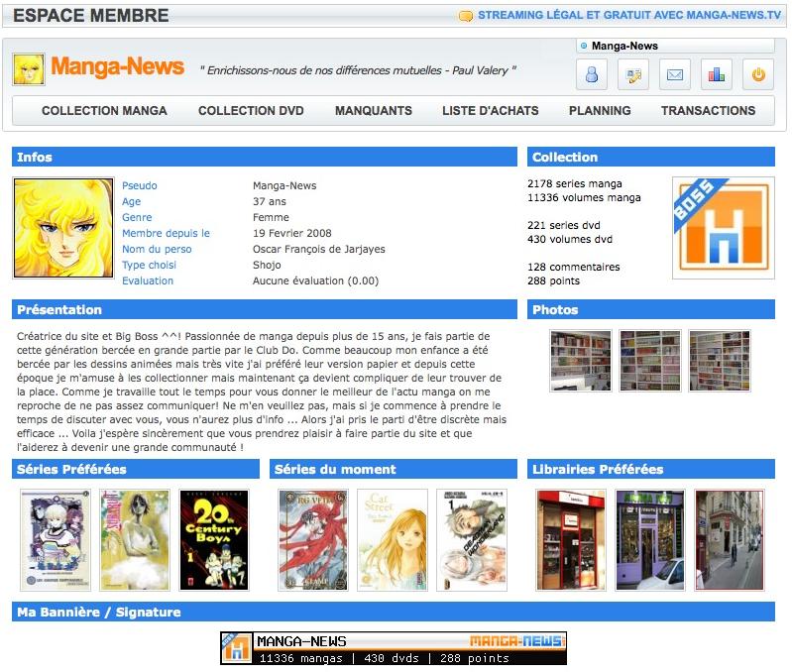Follow the Streaming légal et gratuit link
792x672 pixels.
[x=629, y=15]
